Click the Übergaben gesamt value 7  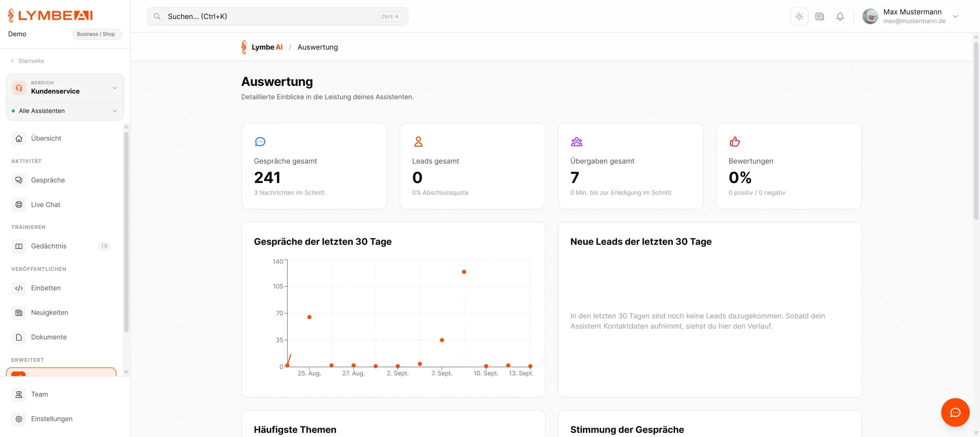(x=575, y=177)
